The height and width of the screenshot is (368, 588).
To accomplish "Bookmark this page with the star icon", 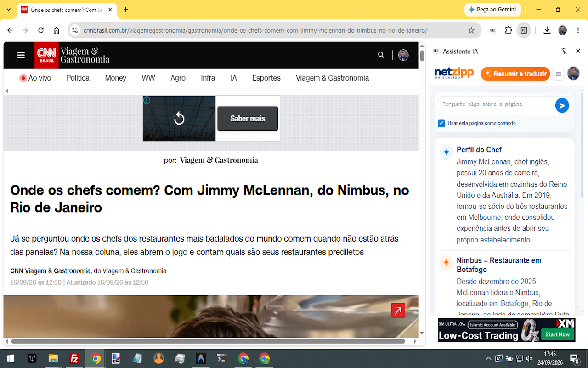I will click(471, 30).
